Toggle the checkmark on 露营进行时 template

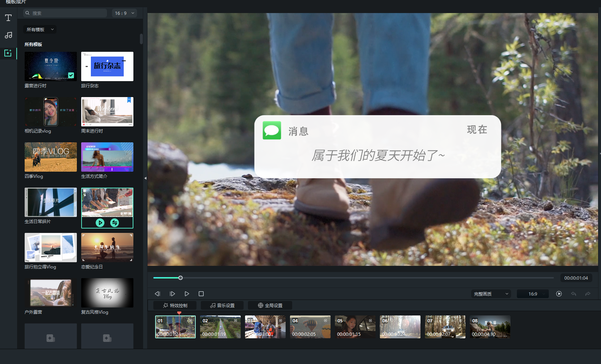[x=71, y=75]
